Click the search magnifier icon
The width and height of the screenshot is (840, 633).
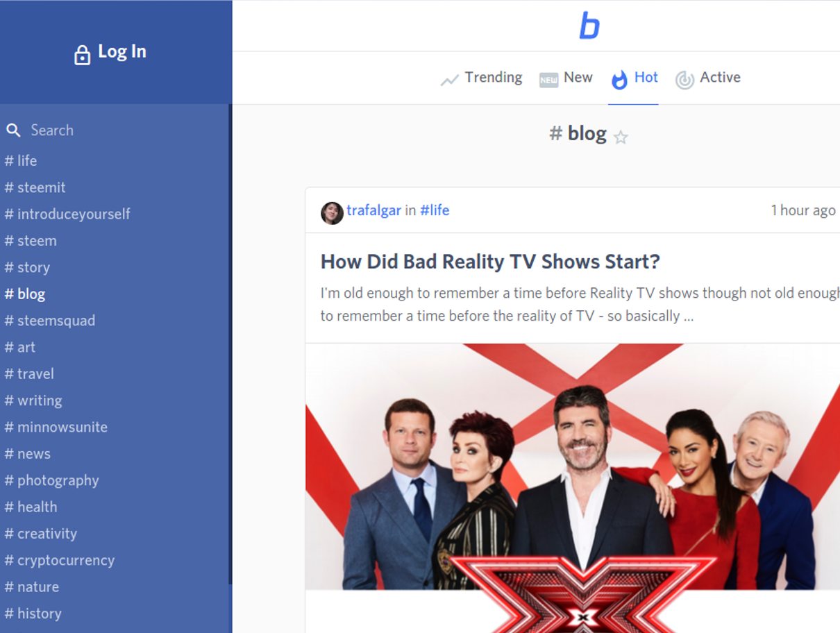point(13,130)
